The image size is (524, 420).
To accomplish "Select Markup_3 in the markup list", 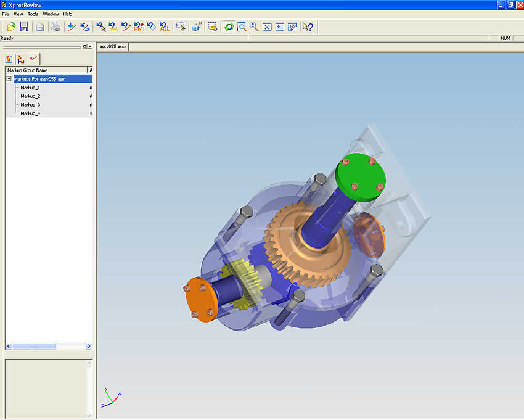I will (30, 105).
